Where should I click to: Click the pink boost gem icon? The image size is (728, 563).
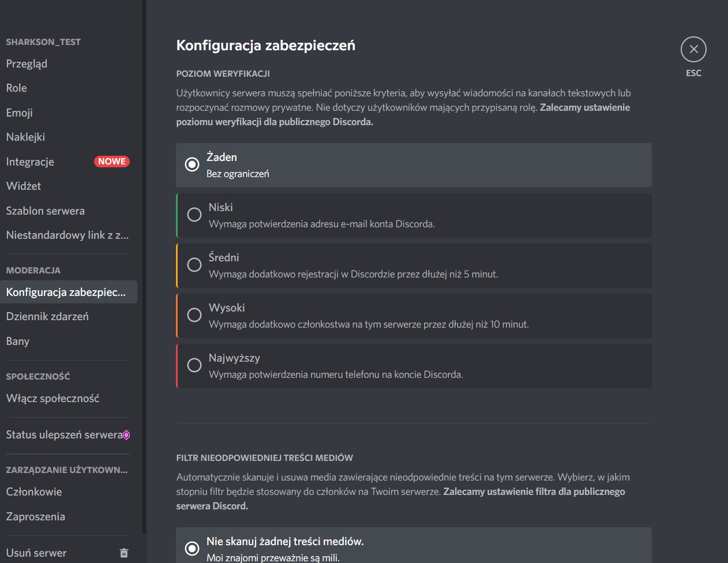(x=126, y=435)
